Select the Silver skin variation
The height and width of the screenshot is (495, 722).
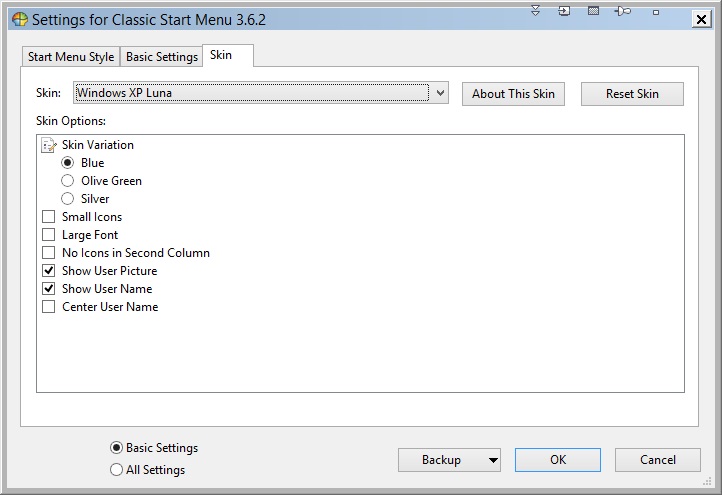pyautogui.click(x=68, y=198)
